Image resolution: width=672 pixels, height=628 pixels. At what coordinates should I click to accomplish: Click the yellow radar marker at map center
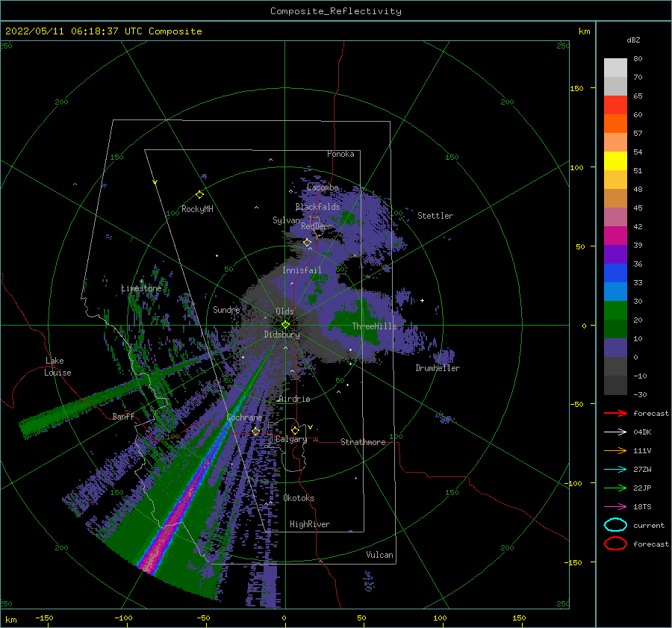click(285, 325)
